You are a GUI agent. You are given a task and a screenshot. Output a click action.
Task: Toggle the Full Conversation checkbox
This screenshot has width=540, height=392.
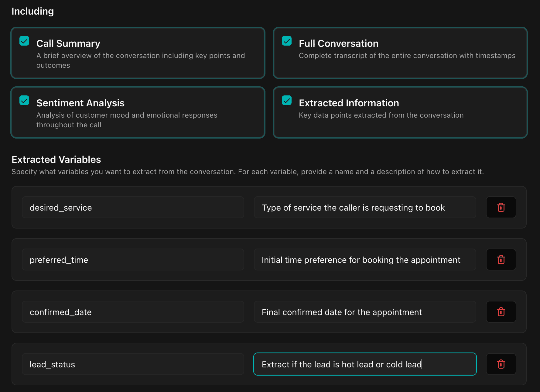tap(286, 41)
